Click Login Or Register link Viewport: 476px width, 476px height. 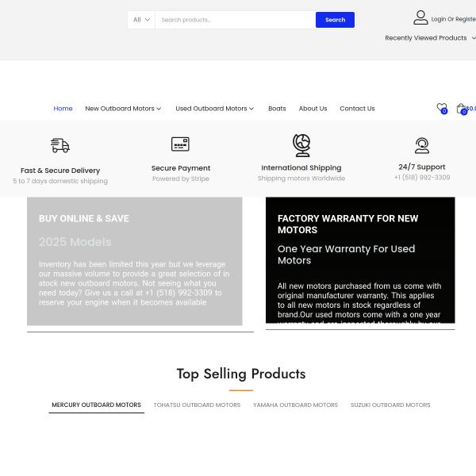pyautogui.click(x=454, y=19)
